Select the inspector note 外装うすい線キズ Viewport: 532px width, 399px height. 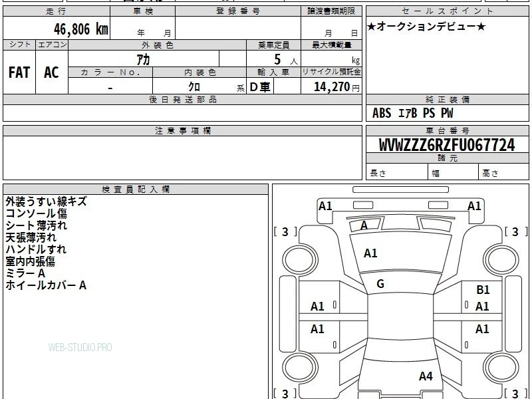pyautogui.click(x=46, y=201)
